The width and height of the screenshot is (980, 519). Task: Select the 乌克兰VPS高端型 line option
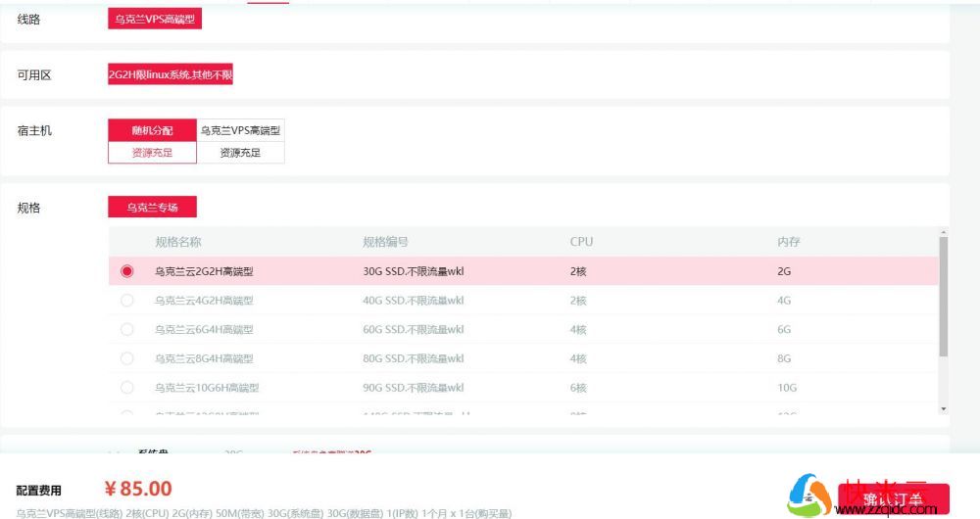pyautogui.click(x=155, y=19)
